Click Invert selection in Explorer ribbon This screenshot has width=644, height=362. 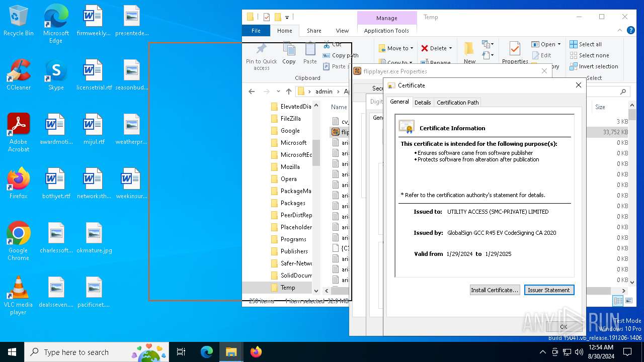coord(594,66)
